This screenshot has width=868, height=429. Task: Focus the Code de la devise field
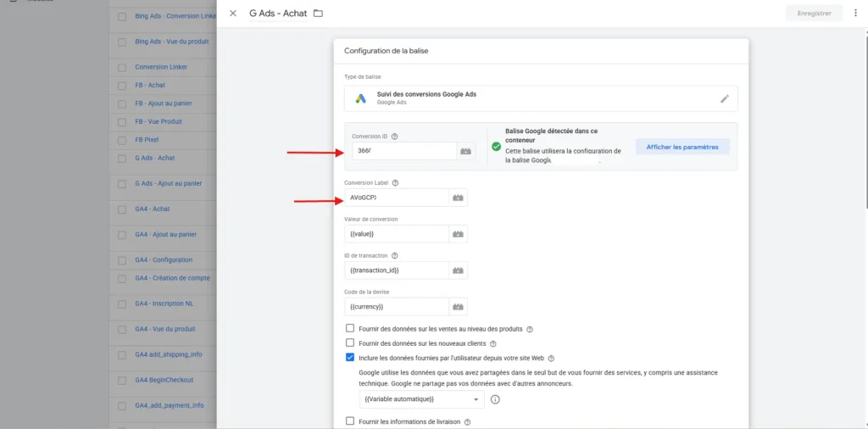point(397,307)
